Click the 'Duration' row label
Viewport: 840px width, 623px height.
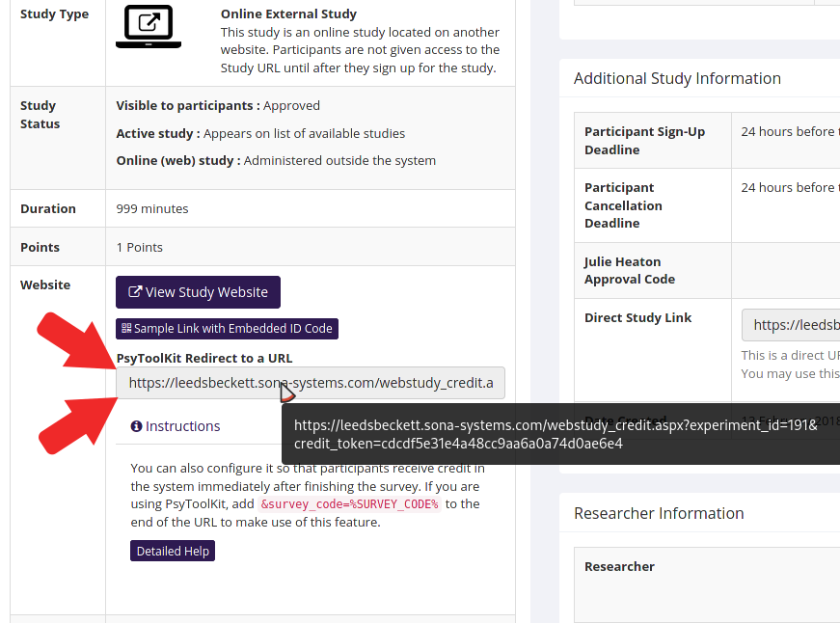point(48,209)
